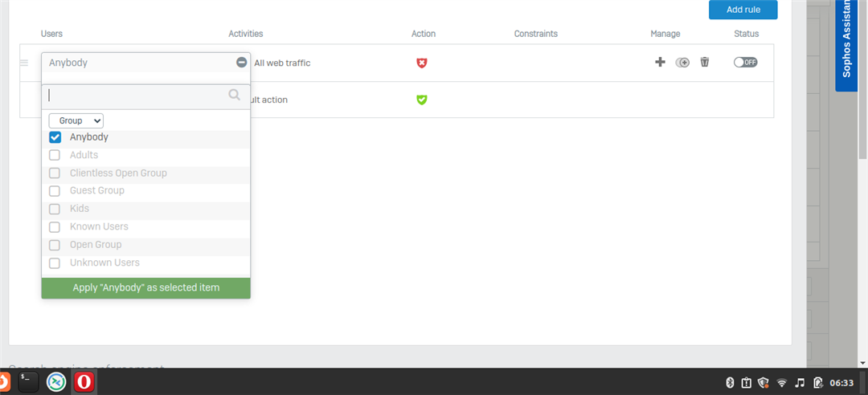Open the blue-green circular app in taskbar

[x=56, y=381]
